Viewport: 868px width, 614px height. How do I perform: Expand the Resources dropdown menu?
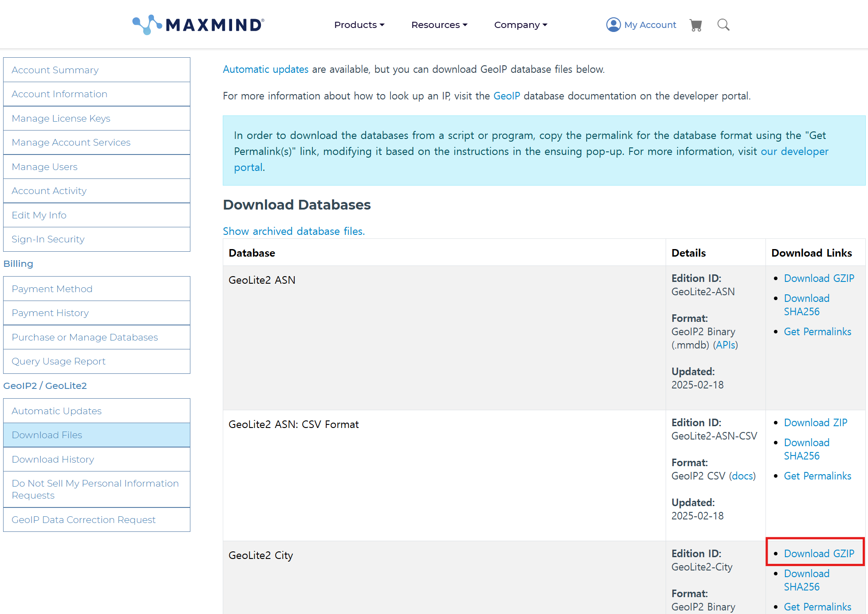point(439,25)
